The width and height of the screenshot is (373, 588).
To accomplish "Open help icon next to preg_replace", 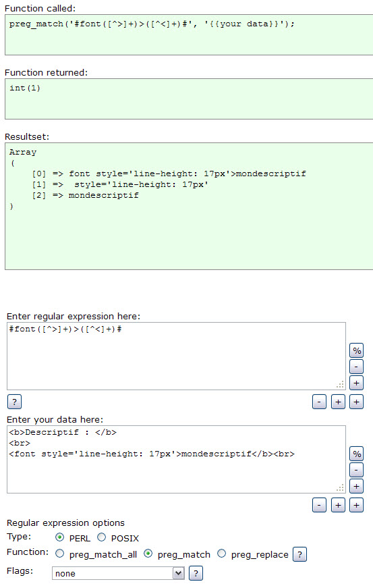I will (x=299, y=554).
